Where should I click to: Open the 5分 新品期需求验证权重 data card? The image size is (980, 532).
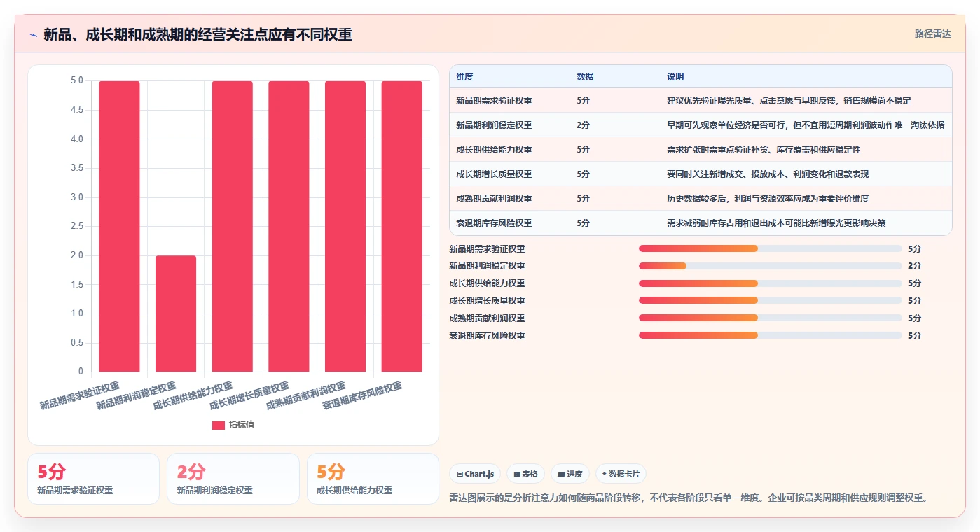[93, 479]
